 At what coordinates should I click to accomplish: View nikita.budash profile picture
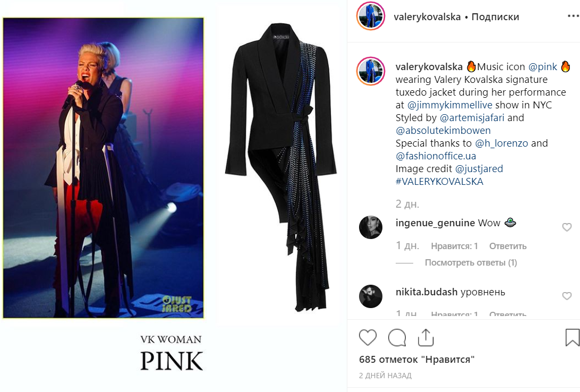coord(371,296)
